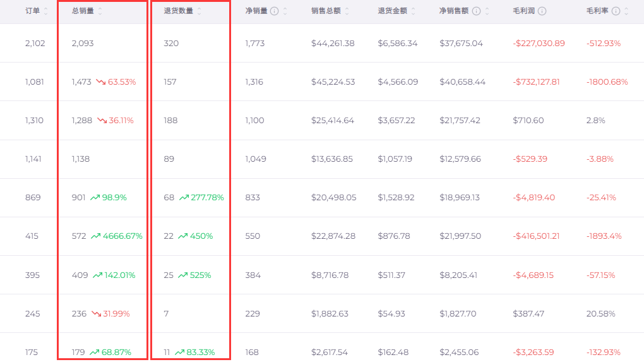The width and height of the screenshot is (644, 362).
Task: Click the up-trend arrow beside 83.33%
Action: pyautogui.click(x=179, y=352)
